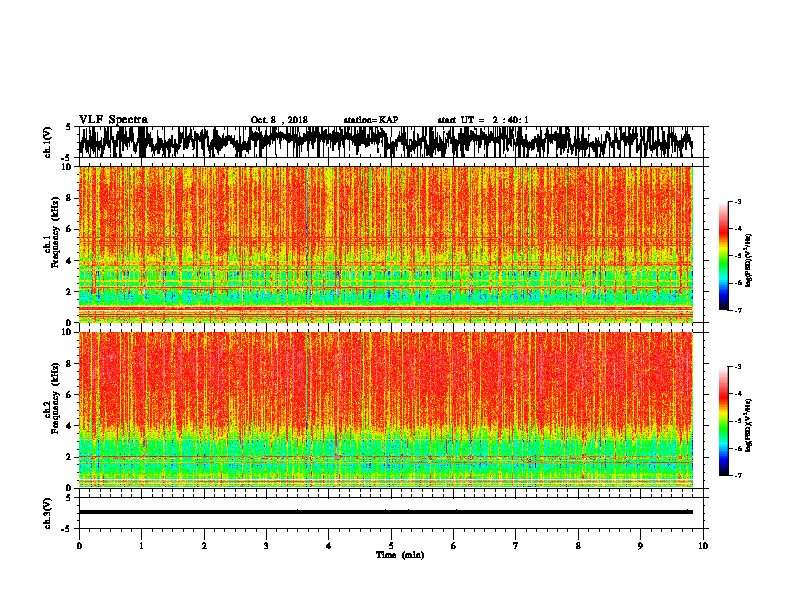
Task: Click the "-7" tick on ch.1 colorbar
Action: (x=737, y=310)
